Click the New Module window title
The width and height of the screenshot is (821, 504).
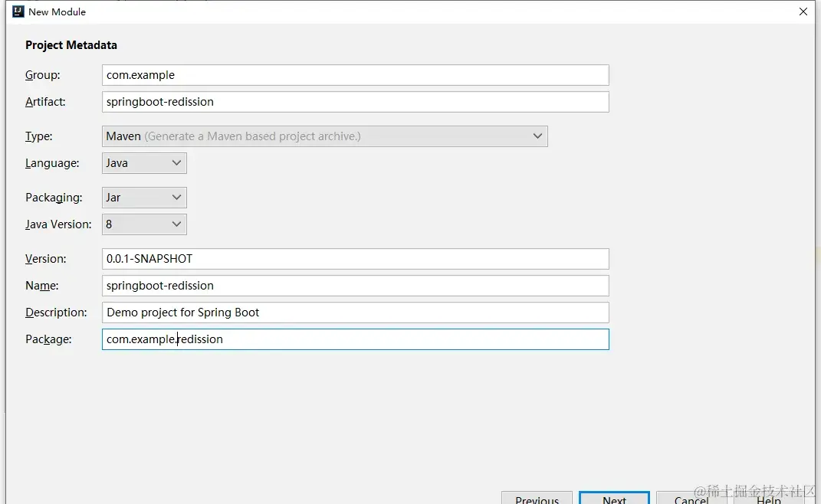[x=57, y=11]
